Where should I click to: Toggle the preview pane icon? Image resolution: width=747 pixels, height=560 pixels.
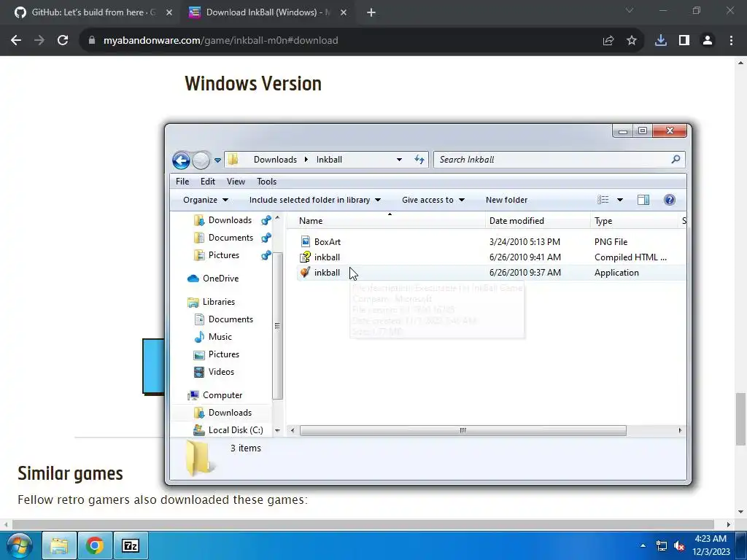tap(643, 200)
